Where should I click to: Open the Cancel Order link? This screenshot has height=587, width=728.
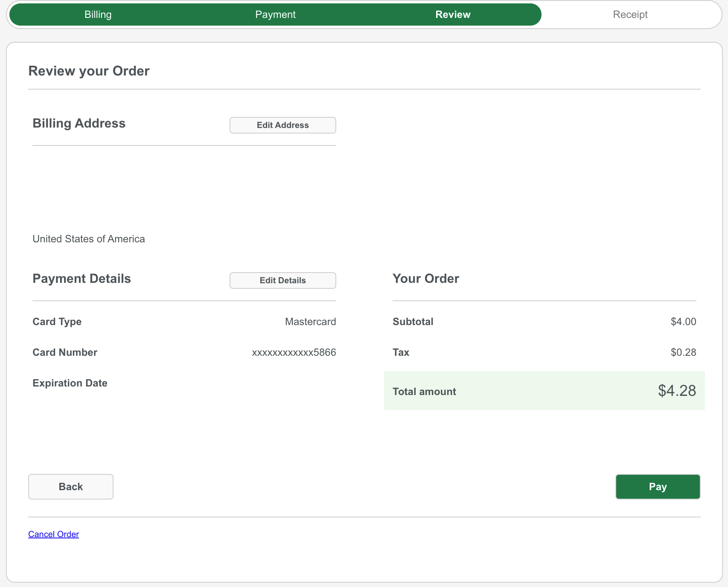53,534
